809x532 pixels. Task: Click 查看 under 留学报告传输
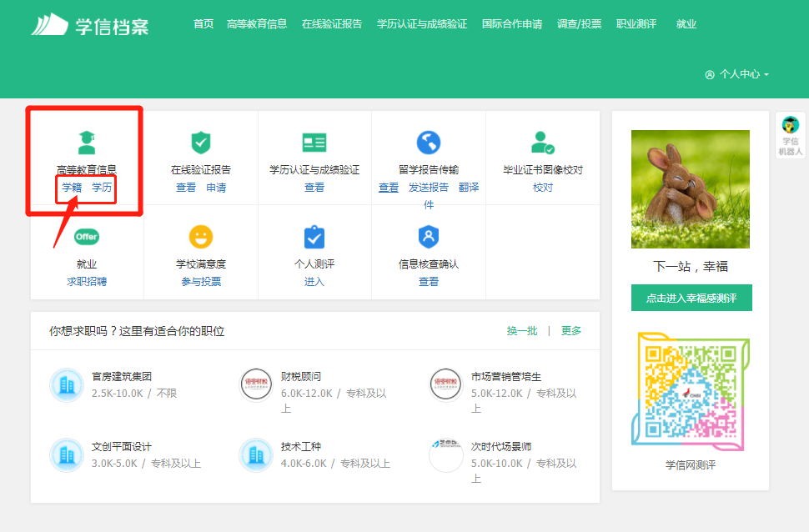[389, 188]
